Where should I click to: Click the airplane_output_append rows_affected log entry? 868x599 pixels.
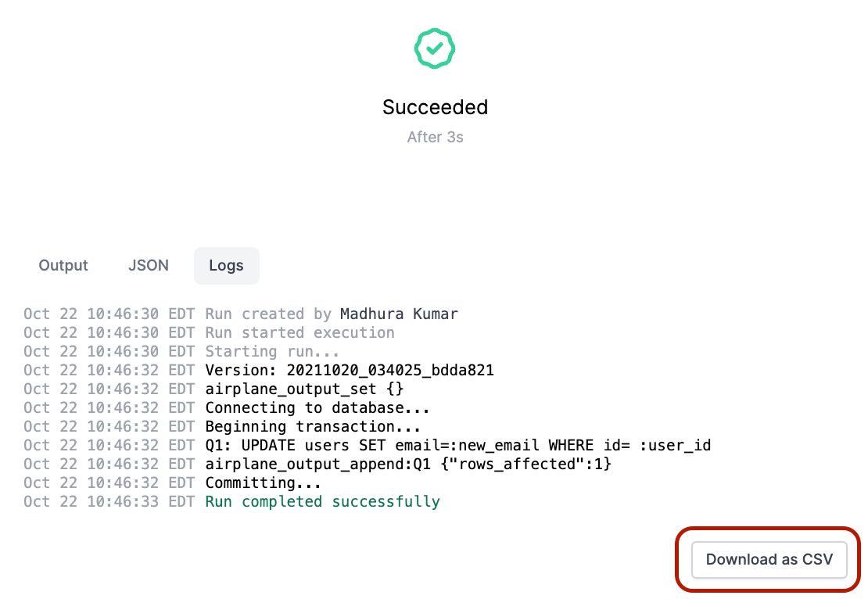[x=317, y=464]
